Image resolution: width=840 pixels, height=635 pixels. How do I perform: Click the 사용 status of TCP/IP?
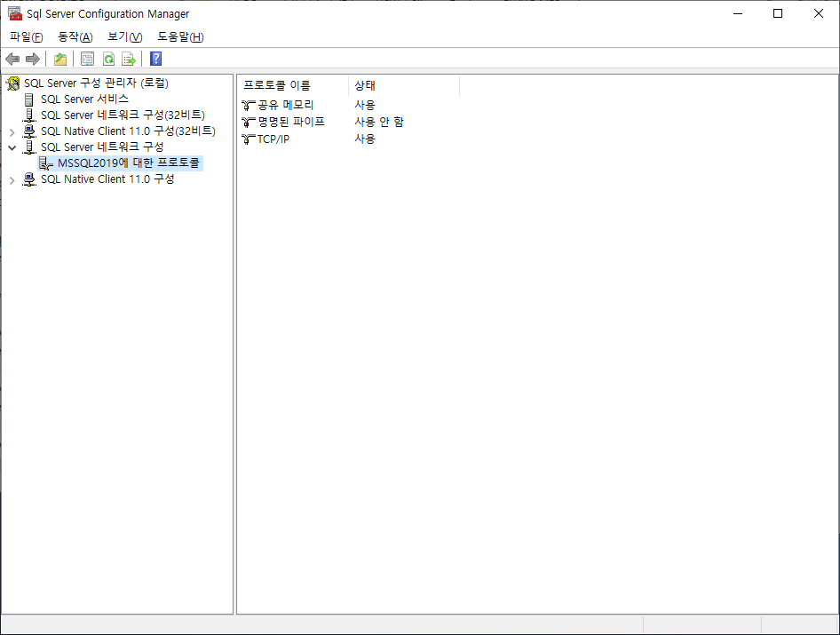point(365,139)
